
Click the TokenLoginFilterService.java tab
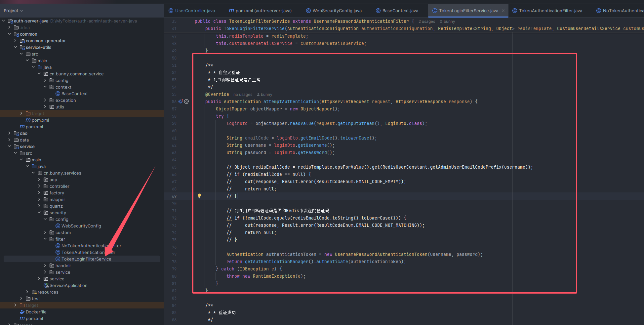coord(468,11)
